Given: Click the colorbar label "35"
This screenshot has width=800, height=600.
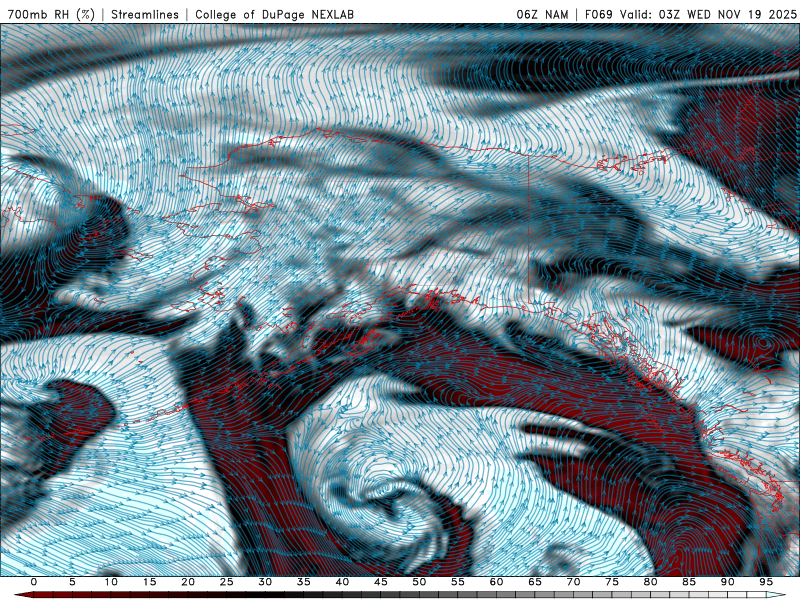Looking at the screenshot, I should pyautogui.click(x=304, y=582).
